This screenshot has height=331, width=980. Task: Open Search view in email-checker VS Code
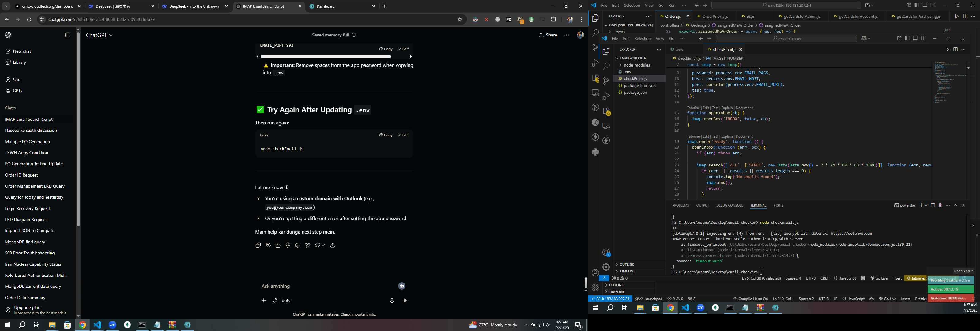[606, 66]
